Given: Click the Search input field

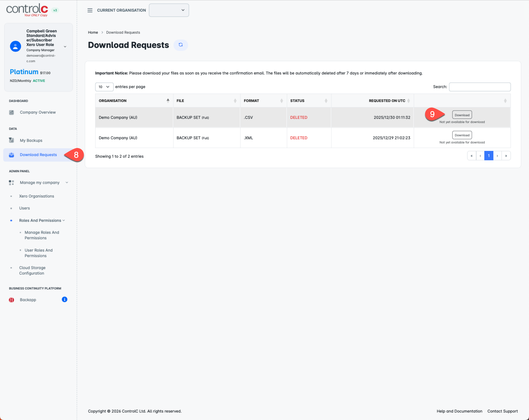Looking at the screenshot, I should pyautogui.click(x=479, y=87).
